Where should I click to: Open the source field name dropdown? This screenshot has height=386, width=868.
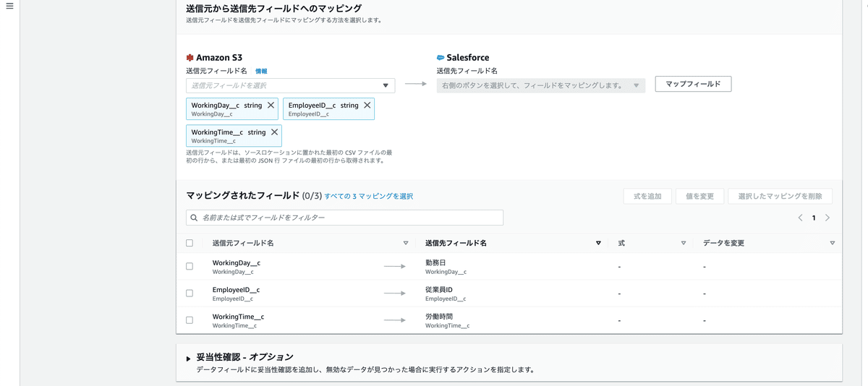coord(290,85)
